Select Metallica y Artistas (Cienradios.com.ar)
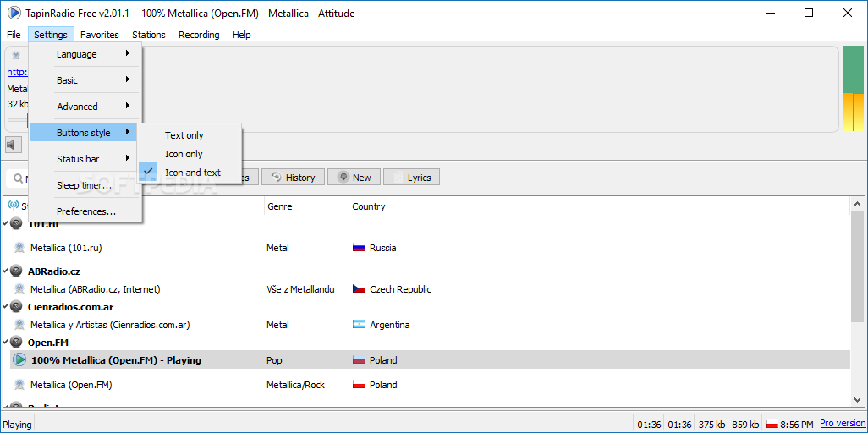Image resolution: width=868 pixels, height=433 pixels. [110, 325]
